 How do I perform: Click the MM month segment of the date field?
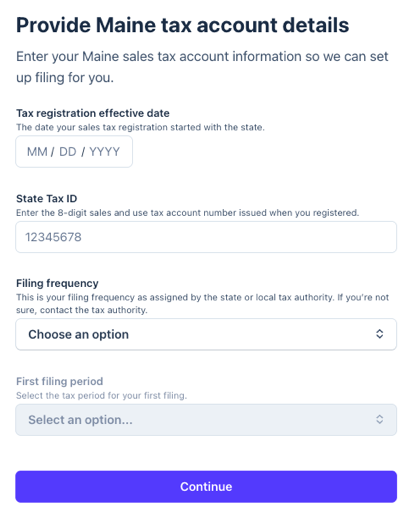(37, 152)
